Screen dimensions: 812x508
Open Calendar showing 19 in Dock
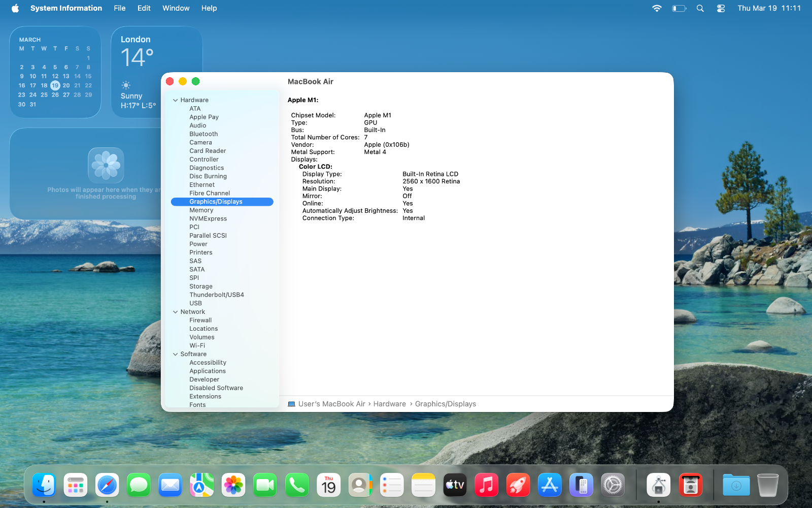click(328, 486)
